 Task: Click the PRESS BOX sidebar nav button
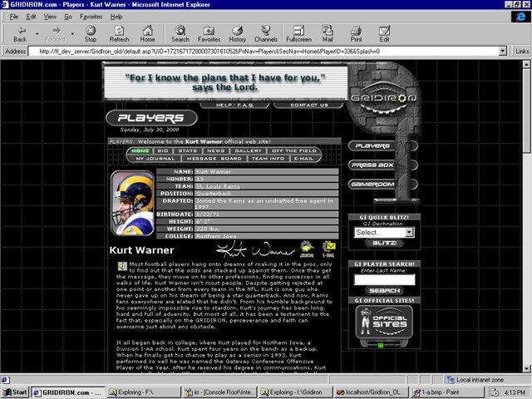tap(372, 165)
